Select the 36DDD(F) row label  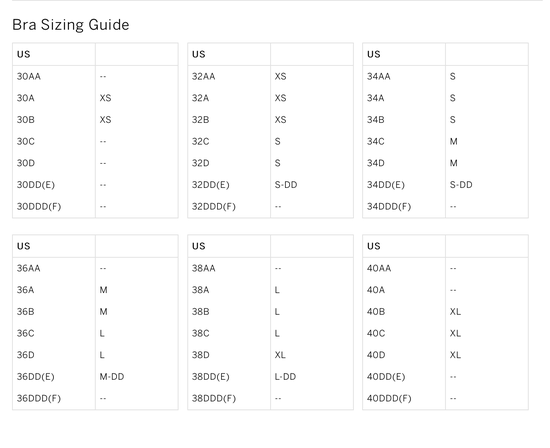tap(39, 398)
